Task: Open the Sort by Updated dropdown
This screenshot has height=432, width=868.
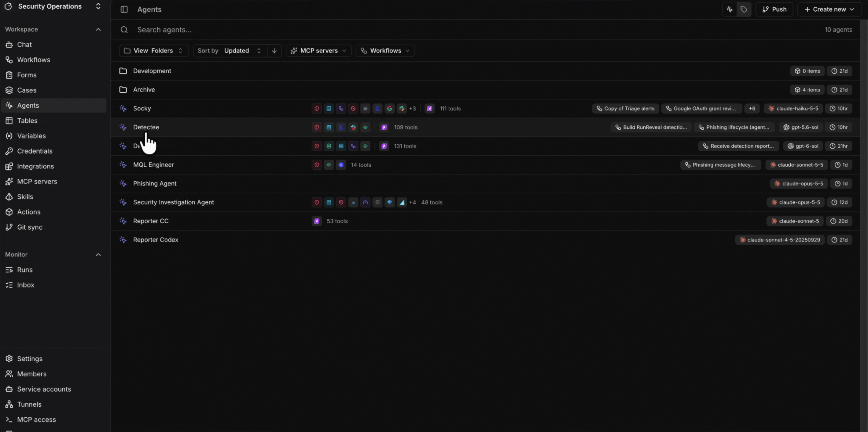Action: pos(230,51)
